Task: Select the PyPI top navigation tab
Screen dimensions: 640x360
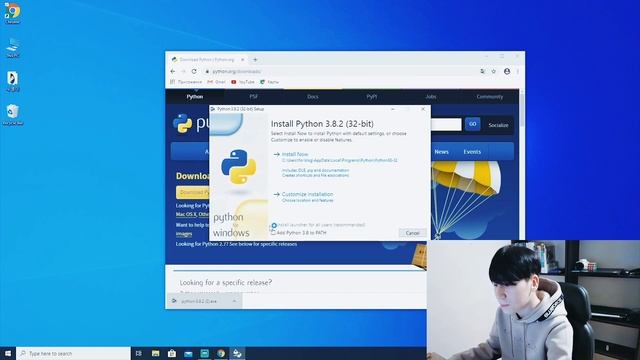Action: [x=371, y=97]
